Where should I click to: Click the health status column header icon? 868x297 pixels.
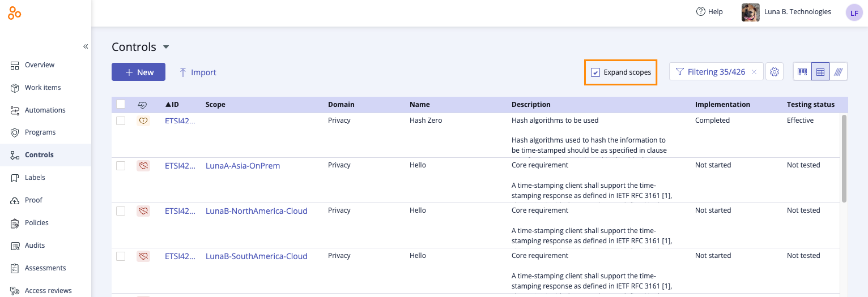[x=143, y=105]
